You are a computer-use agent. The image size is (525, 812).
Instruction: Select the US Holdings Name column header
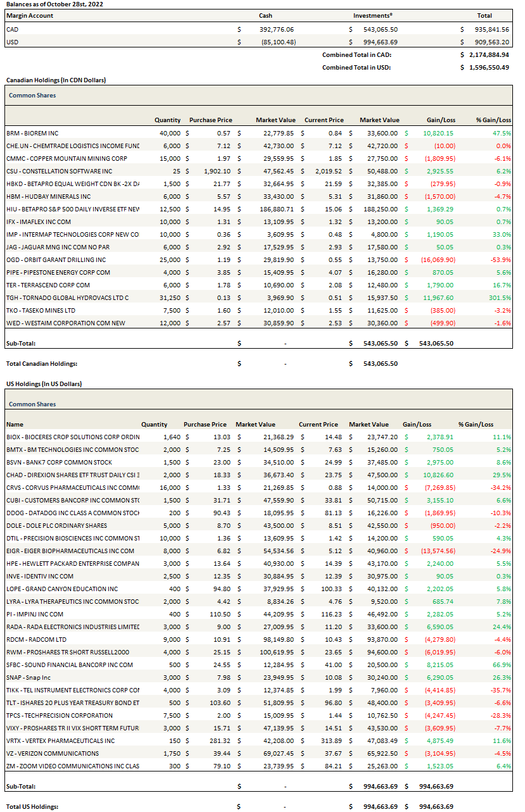click(15, 425)
